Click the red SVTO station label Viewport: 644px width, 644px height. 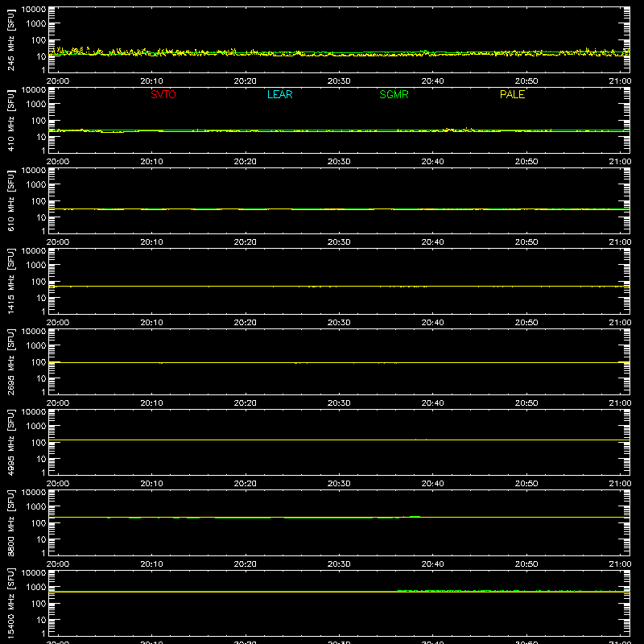tap(163, 94)
